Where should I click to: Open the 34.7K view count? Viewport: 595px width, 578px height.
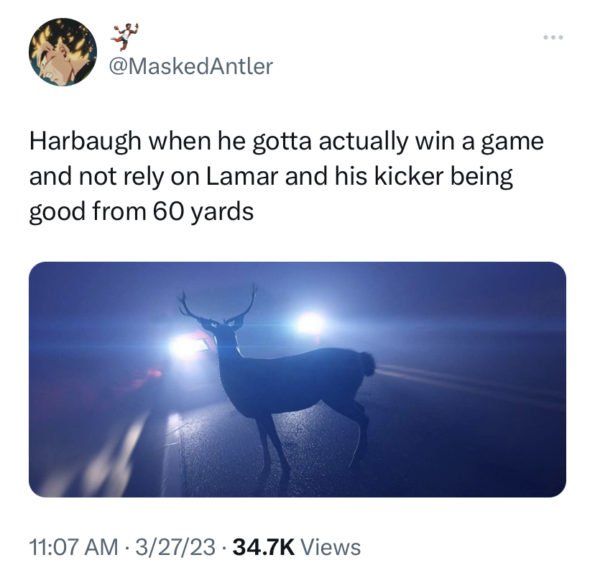264,547
